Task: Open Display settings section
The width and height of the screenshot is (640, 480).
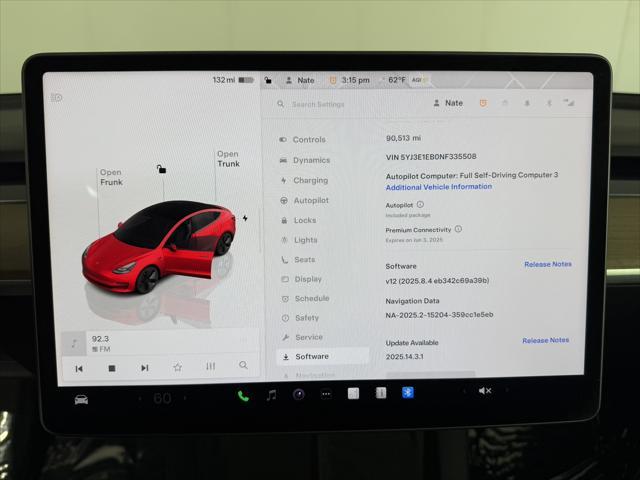Action: click(302, 279)
